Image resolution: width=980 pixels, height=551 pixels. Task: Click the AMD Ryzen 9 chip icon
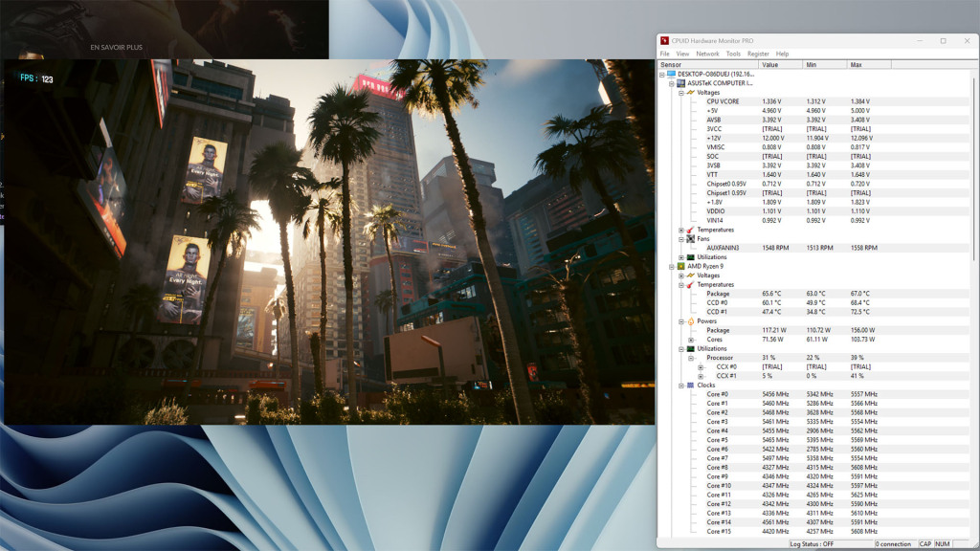coord(680,266)
